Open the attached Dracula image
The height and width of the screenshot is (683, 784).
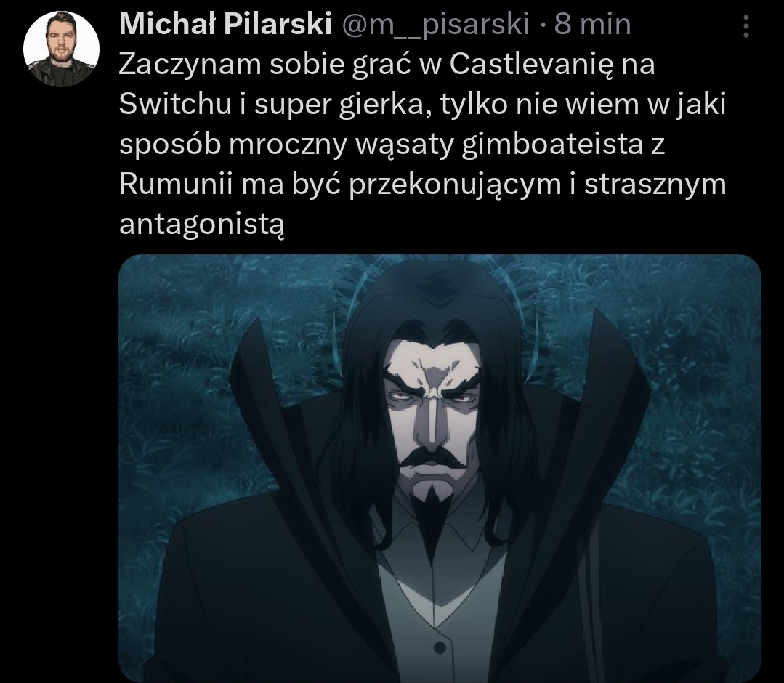(x=440, y=469)
